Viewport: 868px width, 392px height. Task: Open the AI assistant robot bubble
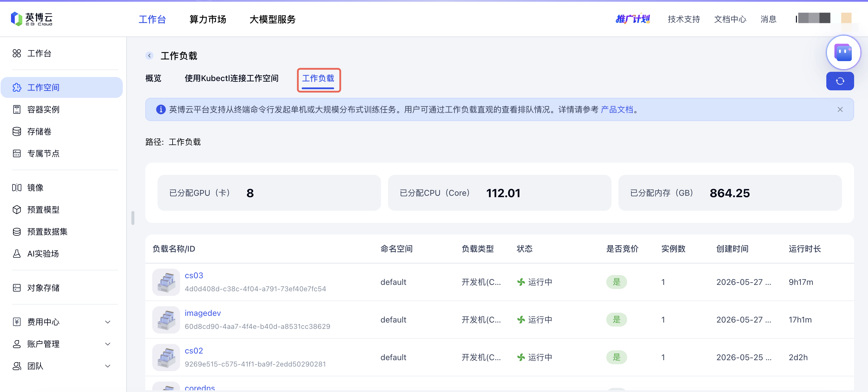point(843,53)
